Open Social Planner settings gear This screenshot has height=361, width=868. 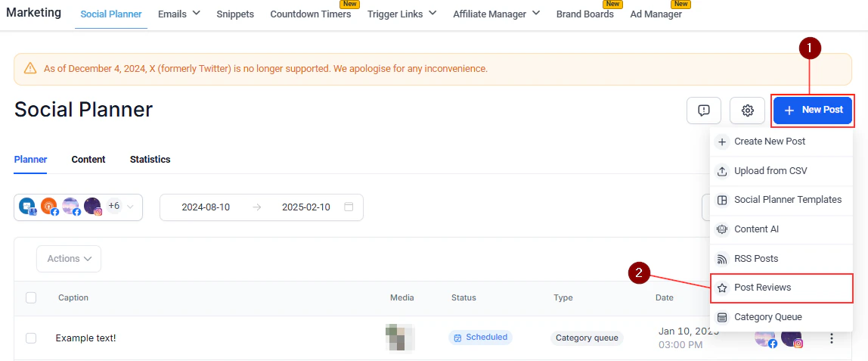coord(747,110)
